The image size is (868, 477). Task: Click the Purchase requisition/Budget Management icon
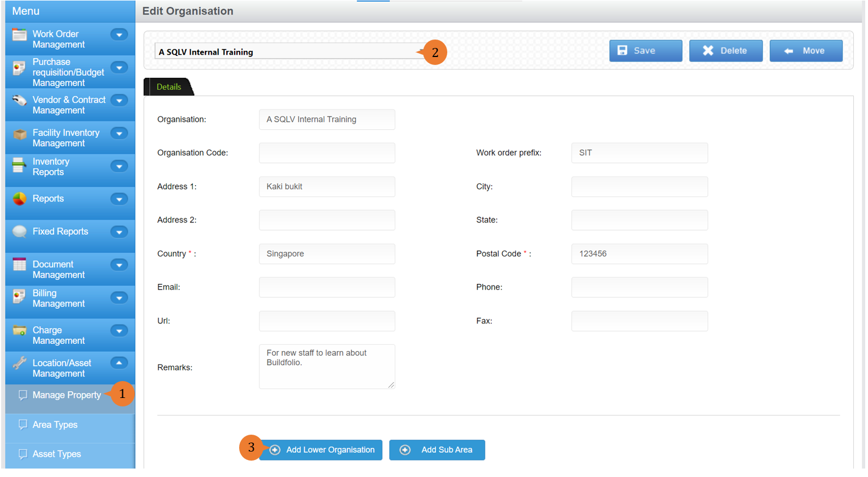pyautogui.click(x=19, y=68)
